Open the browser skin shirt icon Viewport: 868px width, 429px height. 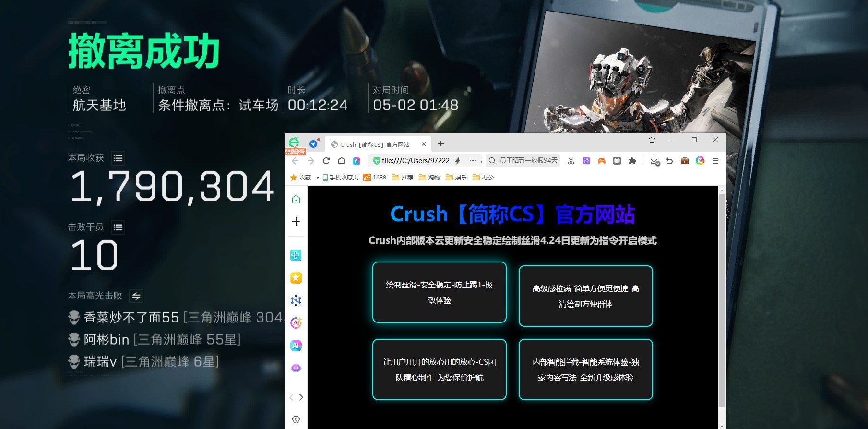[652, 140]
